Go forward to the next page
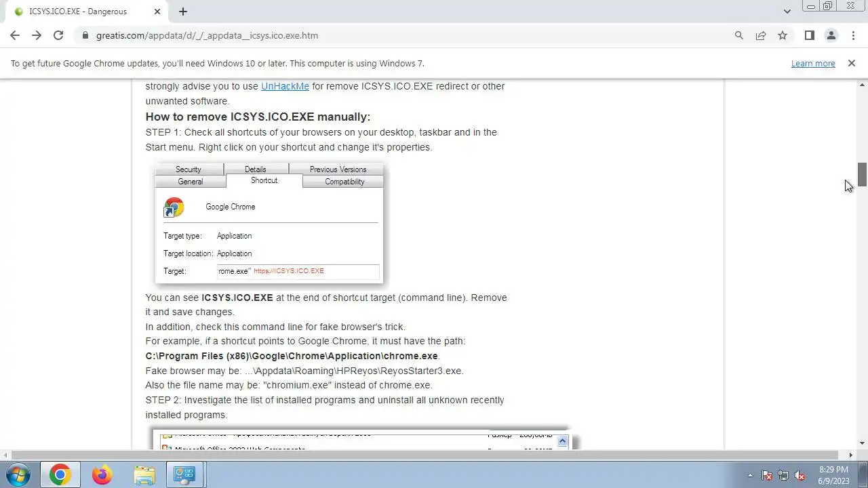This screenshot has width=868, height=488. click(37, 35)
